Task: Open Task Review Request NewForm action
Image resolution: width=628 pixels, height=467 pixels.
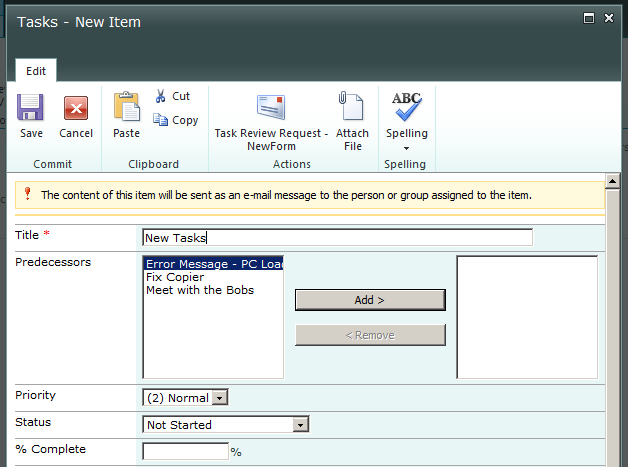Action: [x=271, y=108]
